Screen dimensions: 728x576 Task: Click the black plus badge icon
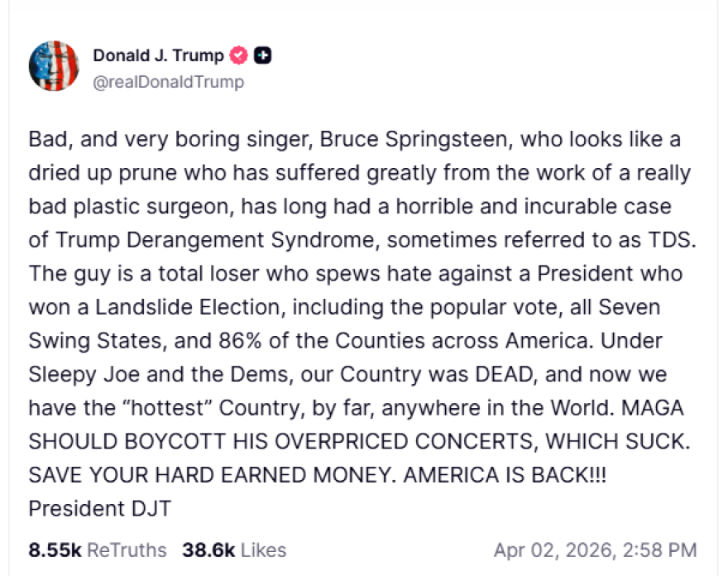(x=263, y=55)
